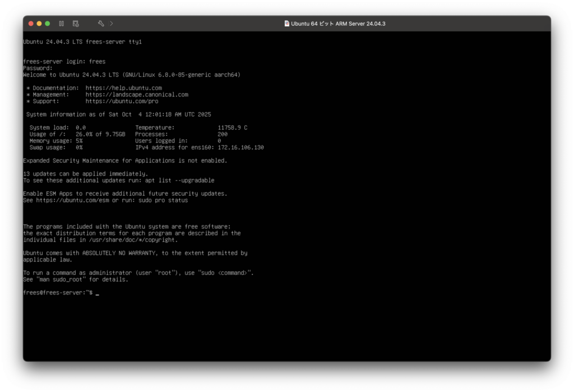Open the snapshots manager icon

coord(76,24)
